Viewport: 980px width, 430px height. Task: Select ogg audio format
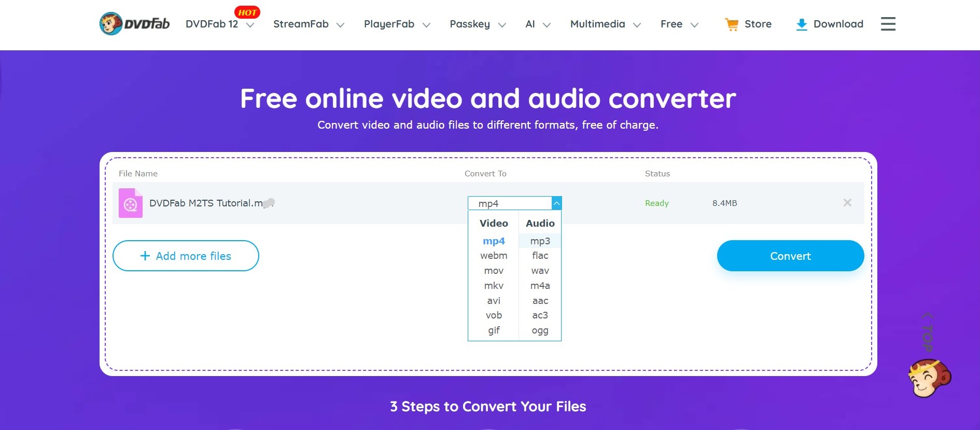point(540,330)
